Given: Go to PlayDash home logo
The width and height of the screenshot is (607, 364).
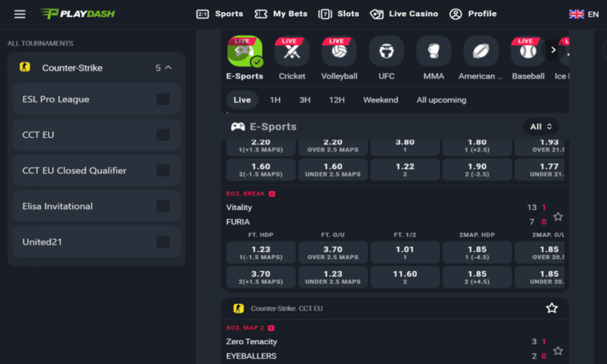Looking at the screenshot, I should (78, 14).
